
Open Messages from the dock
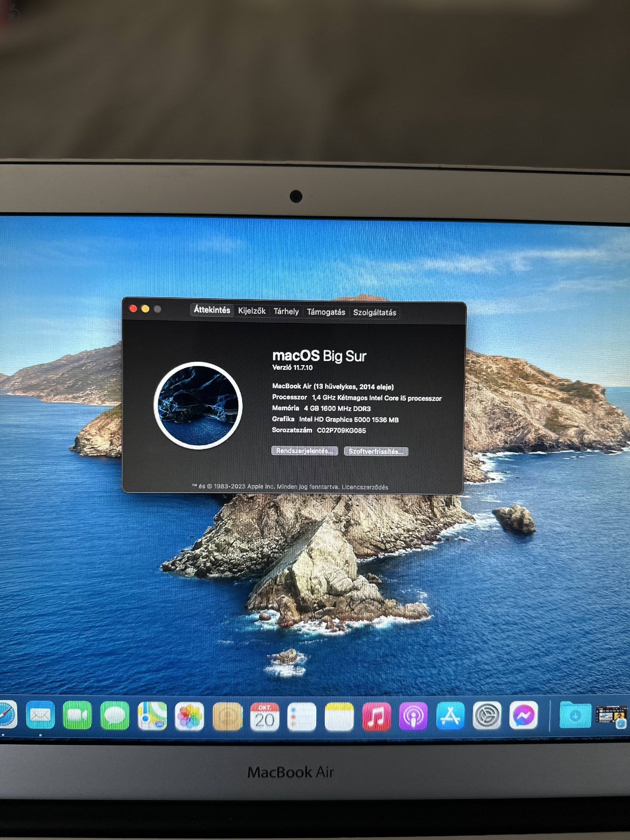115,716
